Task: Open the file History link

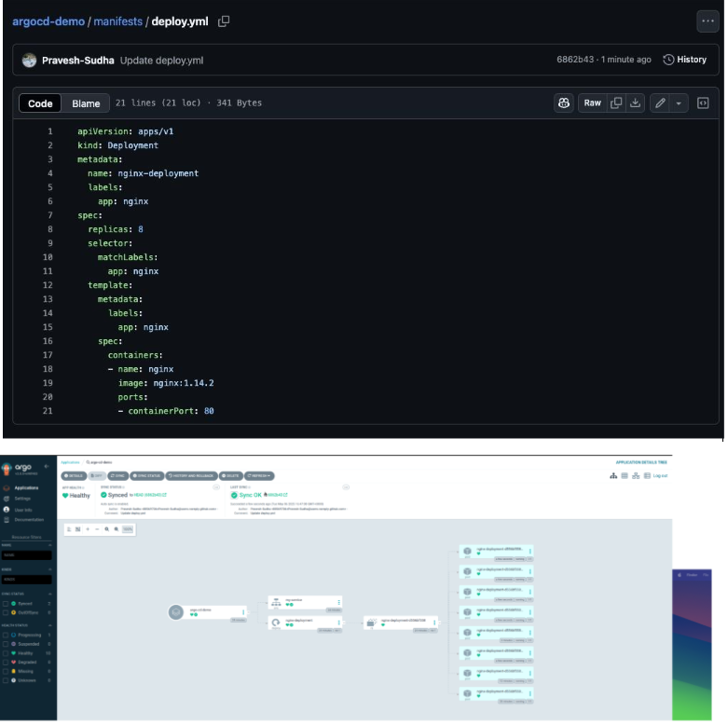Action: [x=685, y=60]
